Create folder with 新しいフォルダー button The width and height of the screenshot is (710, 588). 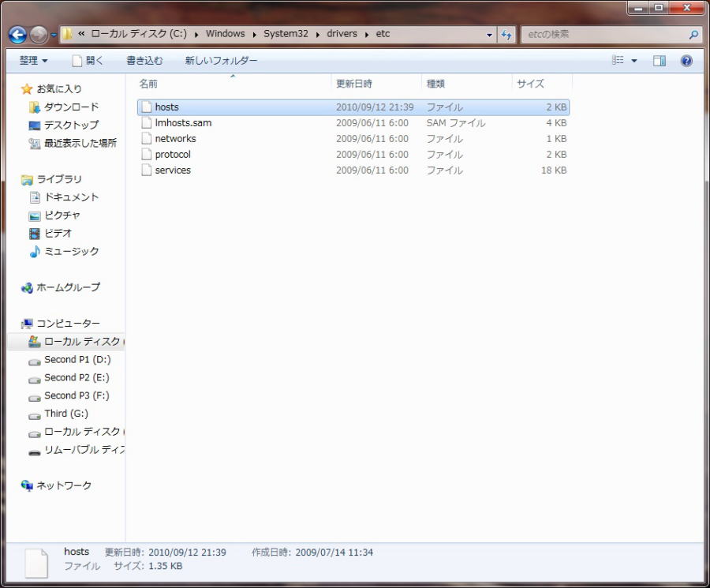[221, 60]
